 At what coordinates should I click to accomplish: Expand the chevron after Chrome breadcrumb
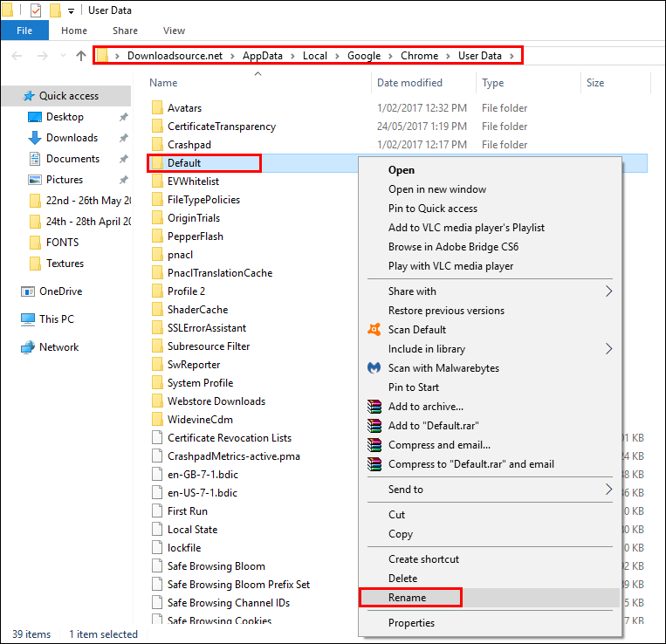(x=448, y=56)
